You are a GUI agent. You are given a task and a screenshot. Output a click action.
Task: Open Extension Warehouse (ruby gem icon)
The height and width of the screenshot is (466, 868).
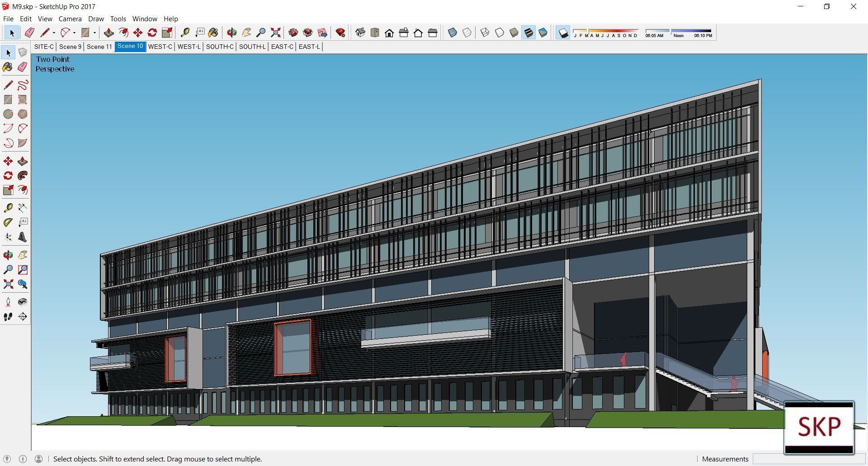(340, 33)
